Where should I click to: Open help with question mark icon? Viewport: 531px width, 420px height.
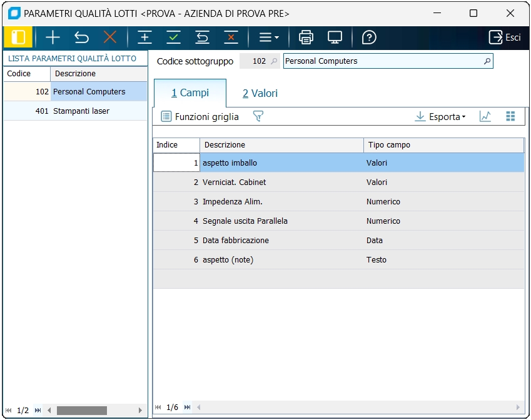pyautogui.click(x=369, y=37)
